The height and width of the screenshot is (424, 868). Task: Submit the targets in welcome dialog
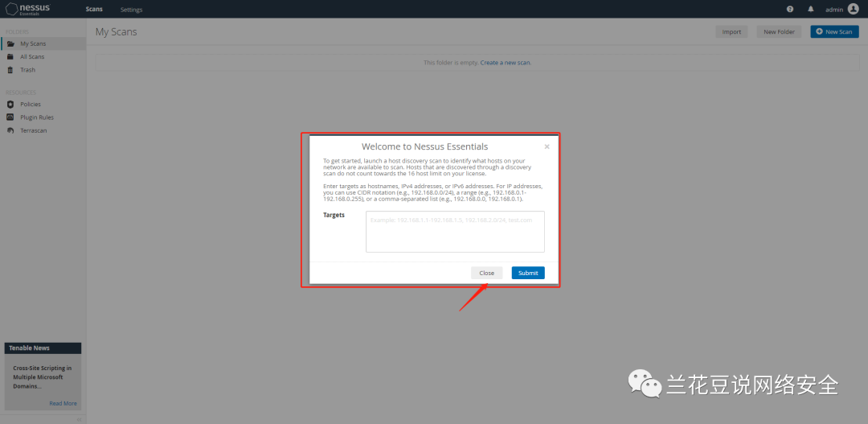(528, 273)
